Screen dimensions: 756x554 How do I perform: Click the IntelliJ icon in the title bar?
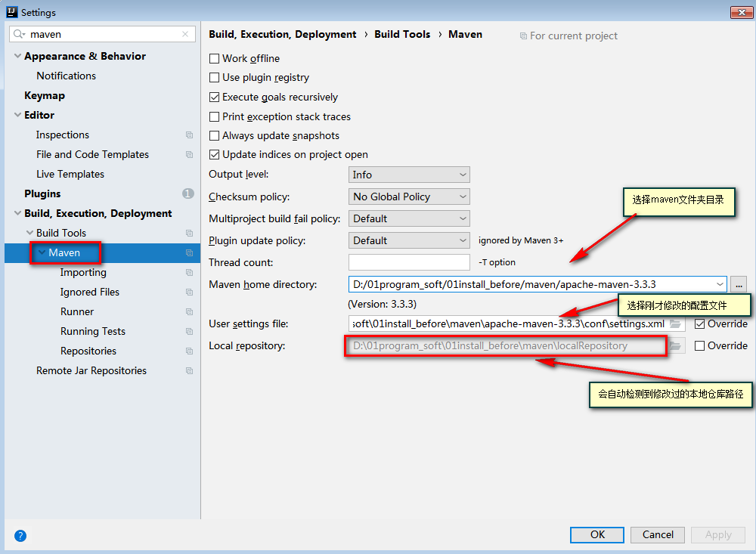tap(12, 12)
